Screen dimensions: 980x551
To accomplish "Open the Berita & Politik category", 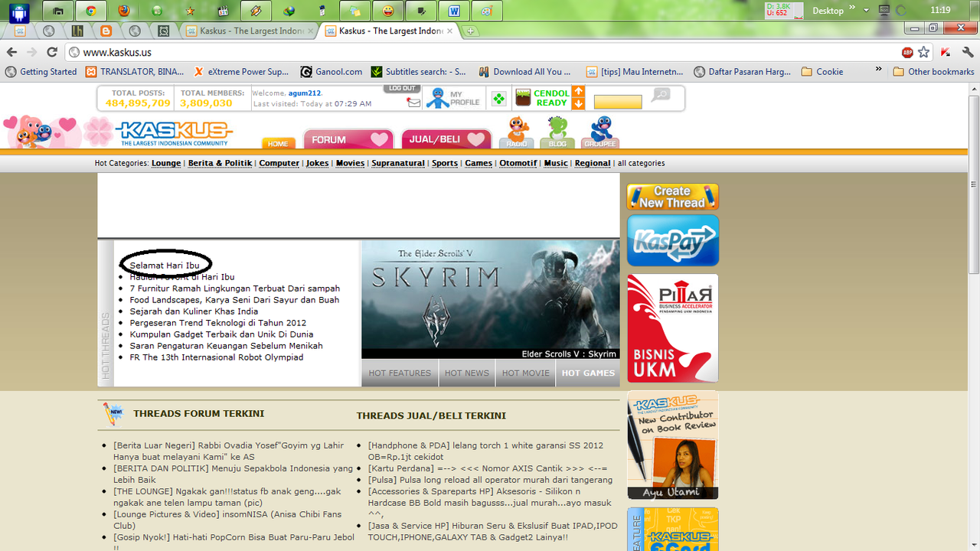I will [220, 163].
